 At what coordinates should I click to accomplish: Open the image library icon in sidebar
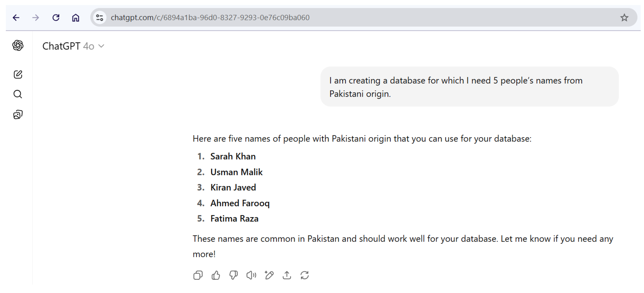18,115
